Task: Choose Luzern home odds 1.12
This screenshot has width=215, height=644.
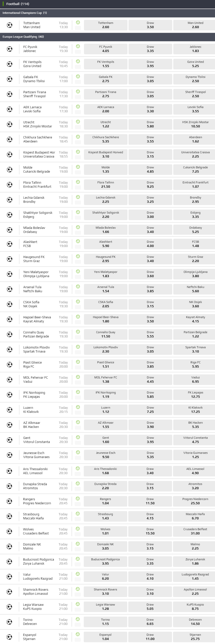Action: click(x=106, y=410)
